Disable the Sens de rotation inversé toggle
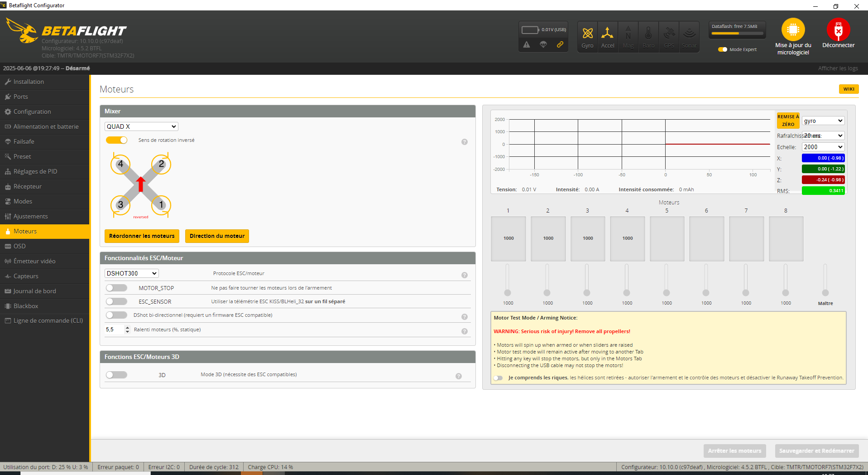 click(x=117, y=140)
